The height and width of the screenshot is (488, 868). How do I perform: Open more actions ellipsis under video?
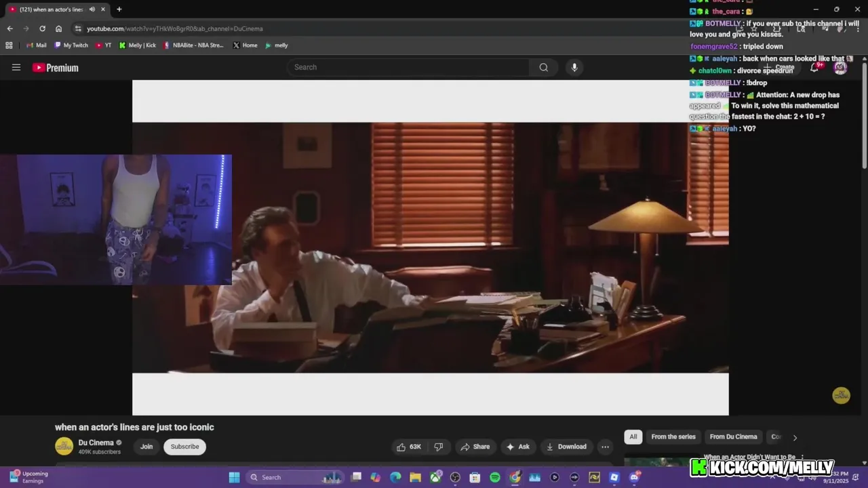click(x=605, y=447)
